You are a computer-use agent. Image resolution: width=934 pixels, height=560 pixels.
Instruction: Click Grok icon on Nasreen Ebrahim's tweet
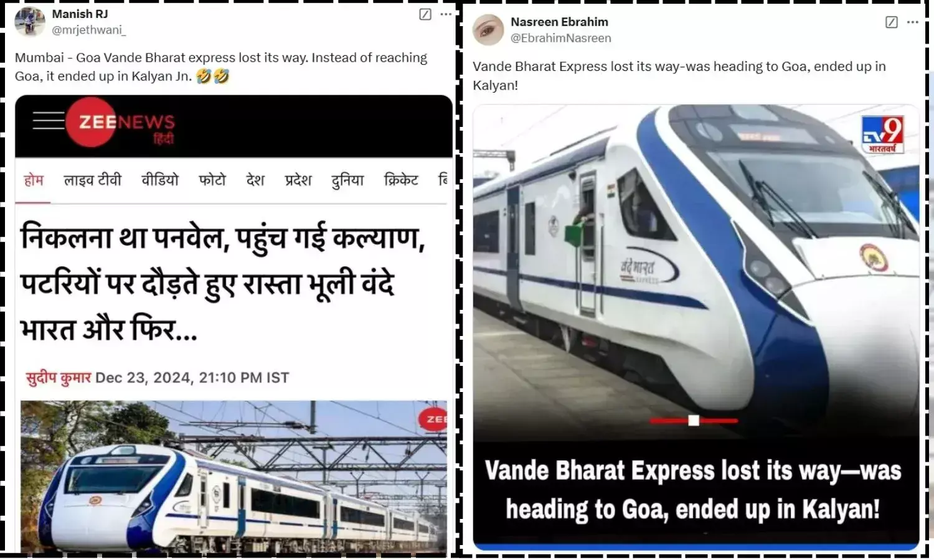click(892, 22)
